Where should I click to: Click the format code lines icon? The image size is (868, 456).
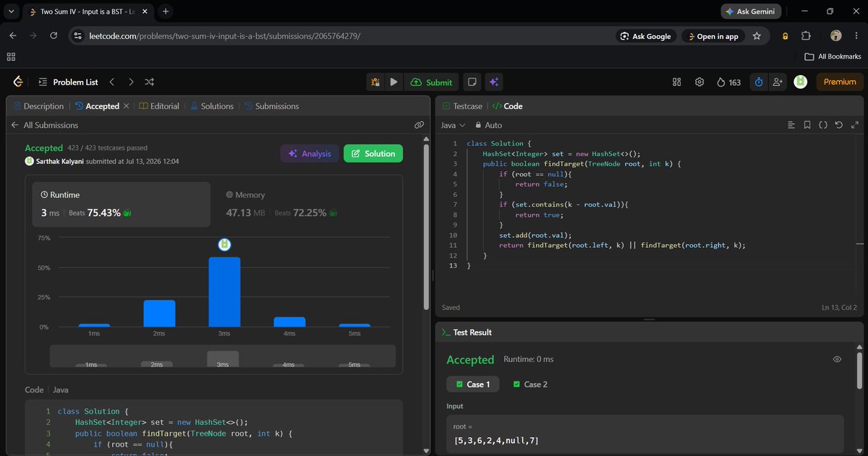[x=791, y=125]
